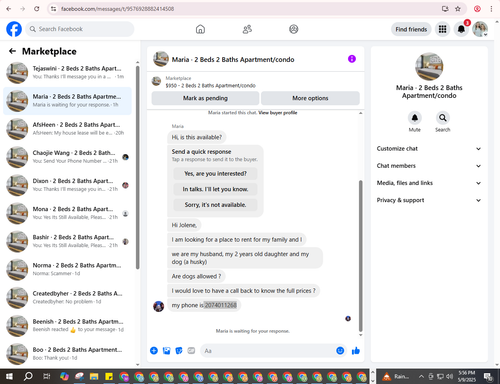Open the Facebook menu grid icon
This screenshot has height=384, width=500.
pyautogui.click(x=442, y=29)
